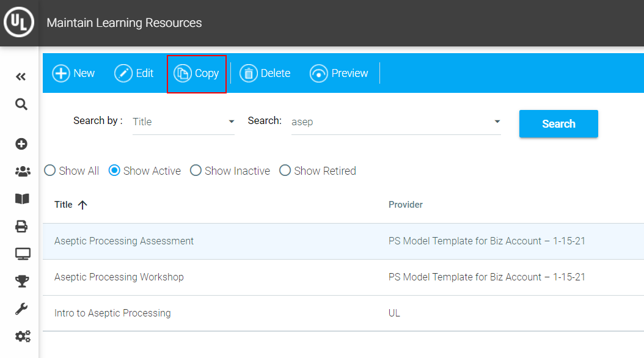Select the Show Retired radio button

pyautogui.click(x=285, y=171)
